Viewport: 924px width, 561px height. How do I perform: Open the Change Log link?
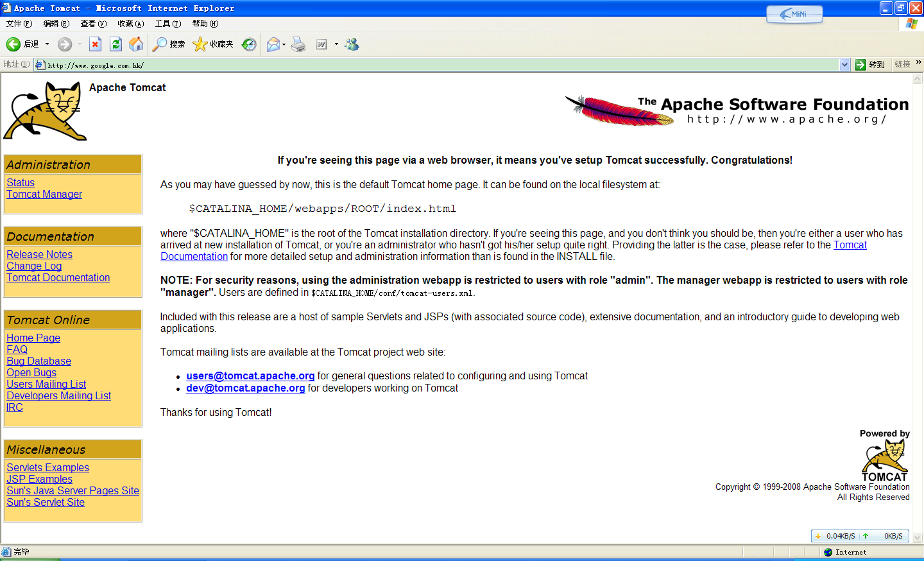(x=34, y=266)
